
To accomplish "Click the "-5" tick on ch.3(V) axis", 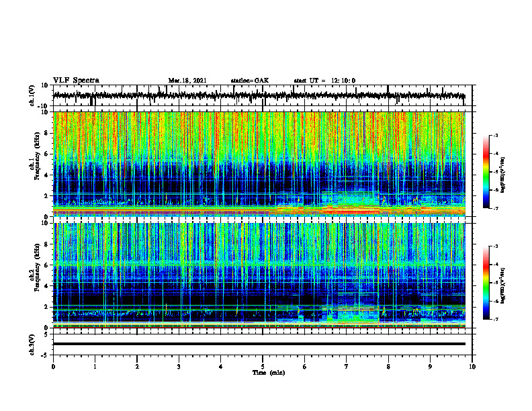I will (46, 355).
